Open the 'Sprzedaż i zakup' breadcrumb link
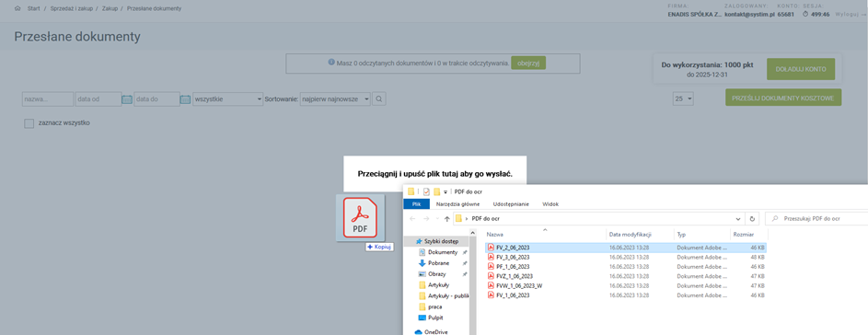 72,9
